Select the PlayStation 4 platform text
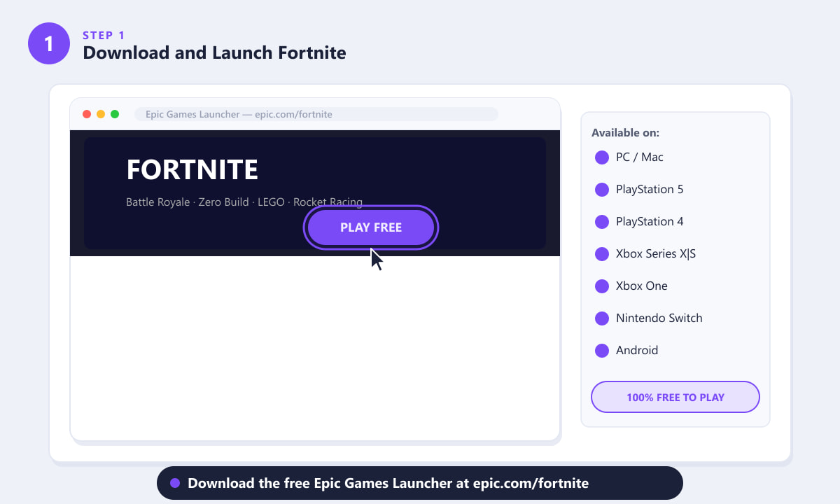Image resolution: width=840 pixels, height=504 pixels. coord(650,221)
